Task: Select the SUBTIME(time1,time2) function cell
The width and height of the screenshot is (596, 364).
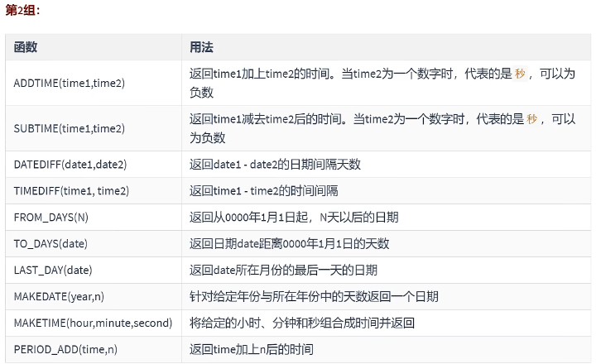Action: click(70, 128)
